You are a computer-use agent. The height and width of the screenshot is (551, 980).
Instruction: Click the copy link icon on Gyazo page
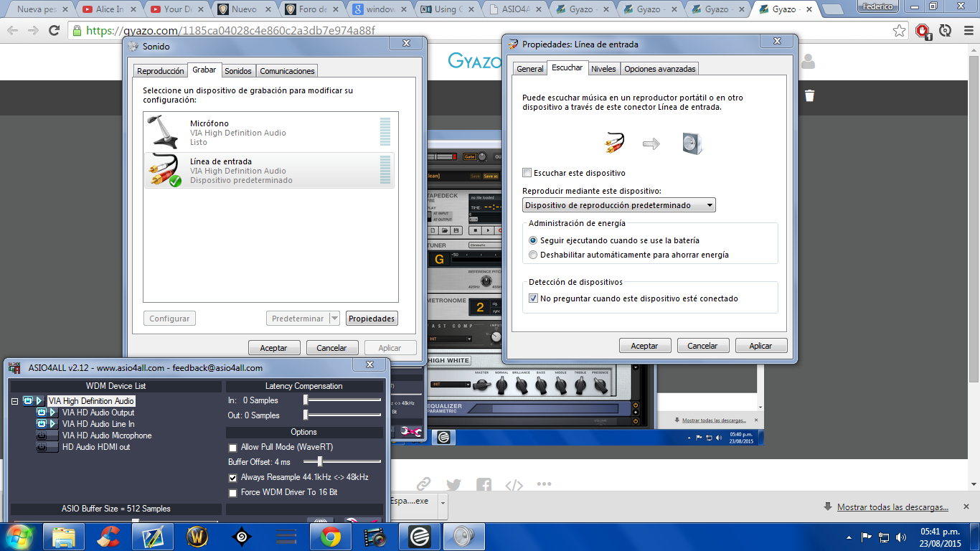click(423, 485)
